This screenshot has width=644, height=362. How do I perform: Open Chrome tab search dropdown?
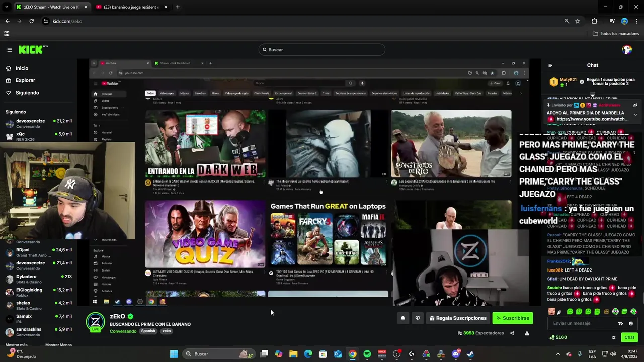7,7
